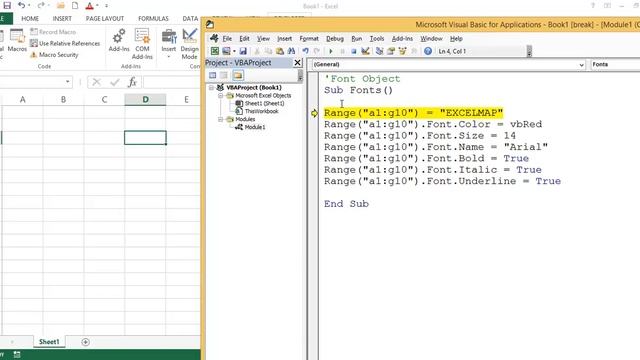This screenshot has width=640, height=360.
Task: Switch to the FORMULAS ribbon tab
Action: [x=153, y=19]
